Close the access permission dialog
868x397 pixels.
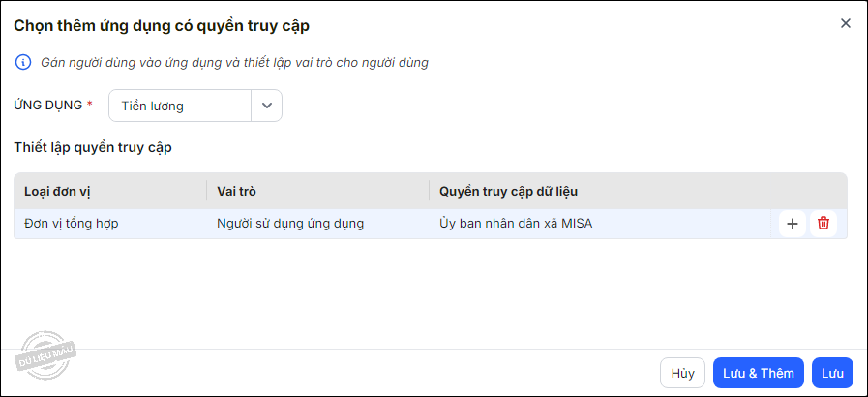pyautogui.click(x=845, y=23)
